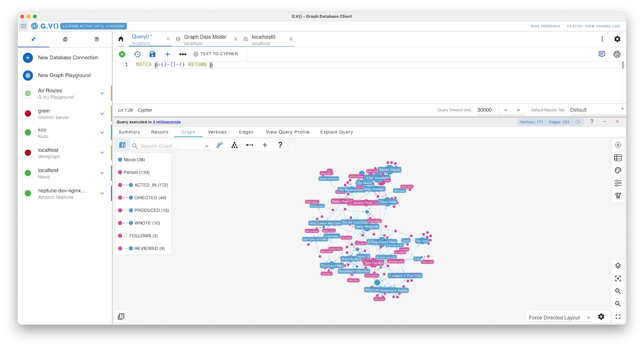644x348 pixels.
Task: Expand the localhost Memgraph connection
Action: coord(102,153)
